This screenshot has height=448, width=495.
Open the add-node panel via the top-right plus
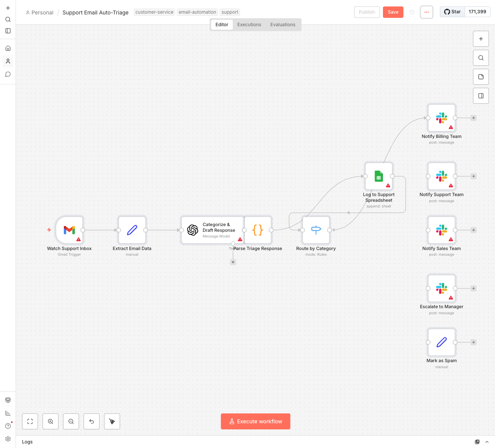coord(481,39)
